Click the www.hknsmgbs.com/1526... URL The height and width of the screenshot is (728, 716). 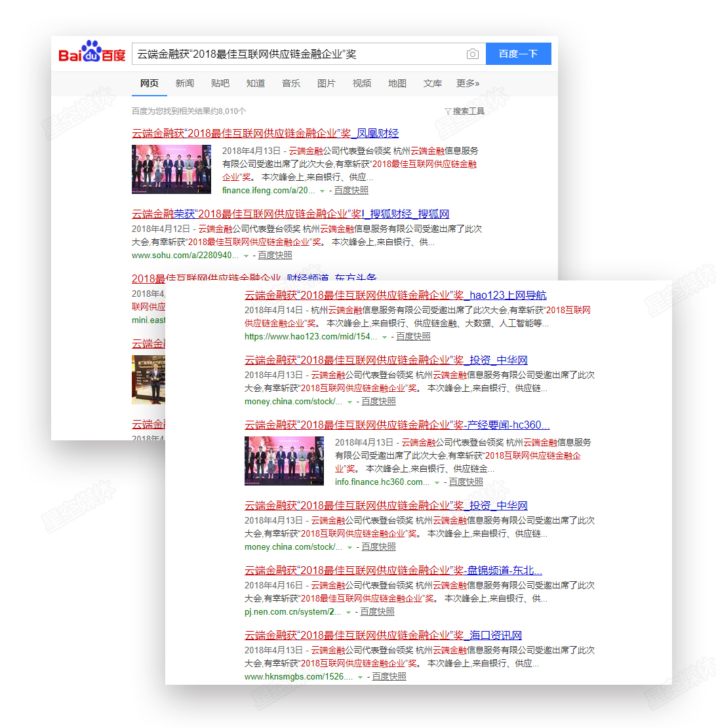298,677
